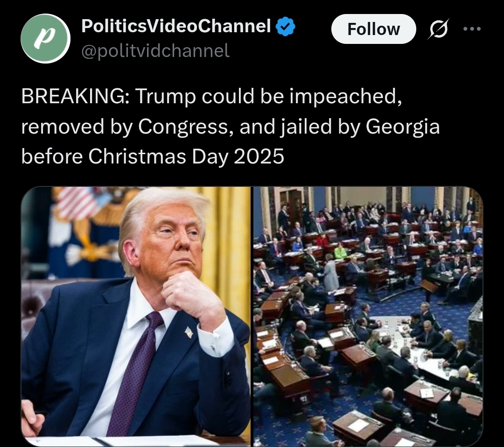Click the 'jailed by Georgia' phrase

[360, 127]
